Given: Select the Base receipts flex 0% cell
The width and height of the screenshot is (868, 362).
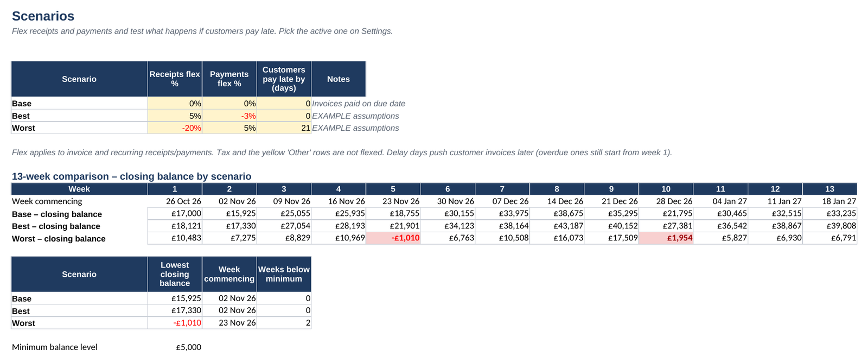Looking at the screenshot, I should (x=175, y=103).
